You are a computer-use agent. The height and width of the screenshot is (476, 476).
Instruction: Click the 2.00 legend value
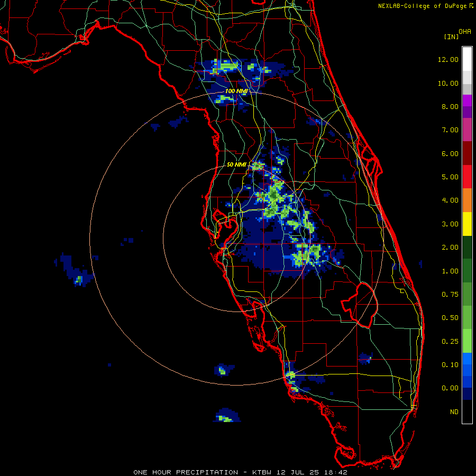[x=450, y=248]
